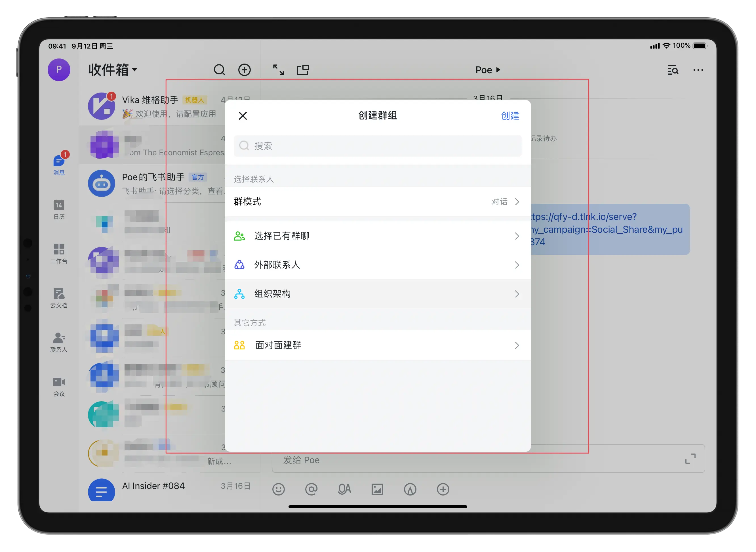
Task: Switch to 云文档 tab
Action: click(59, 298)
